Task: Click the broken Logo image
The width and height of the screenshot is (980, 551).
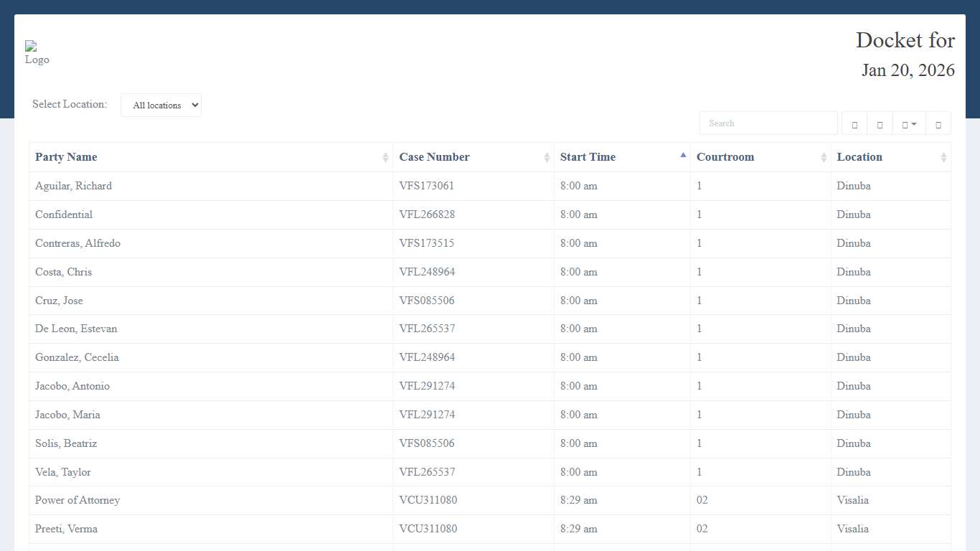Action: (x=37, y=53)
